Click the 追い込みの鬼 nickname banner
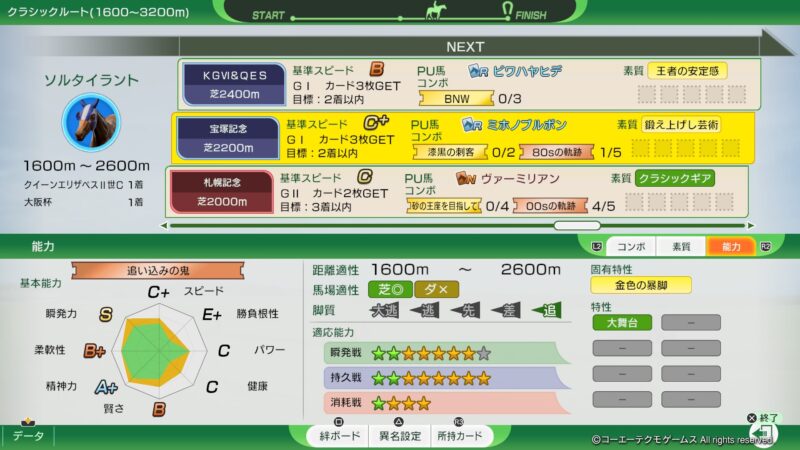 pyautogui.click(x=158, y=270)
